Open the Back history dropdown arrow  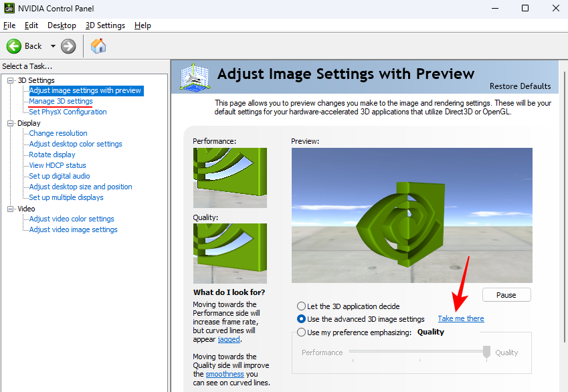click(x=53, y=46)
